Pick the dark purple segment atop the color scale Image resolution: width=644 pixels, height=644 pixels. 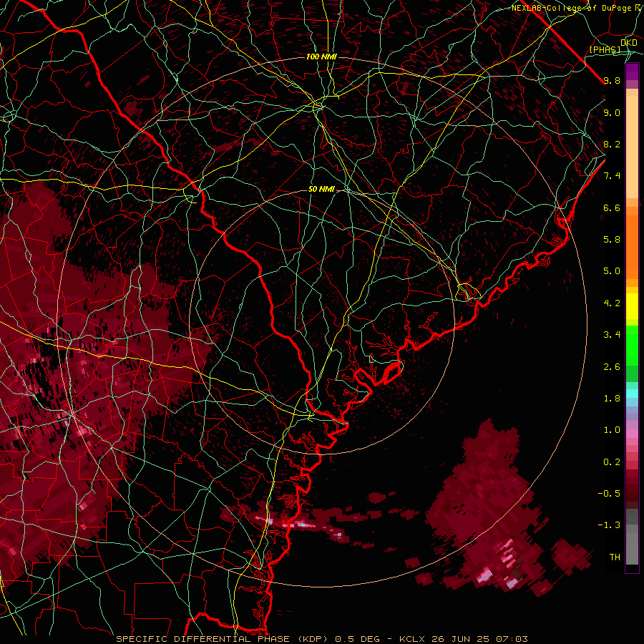[632, 72]
